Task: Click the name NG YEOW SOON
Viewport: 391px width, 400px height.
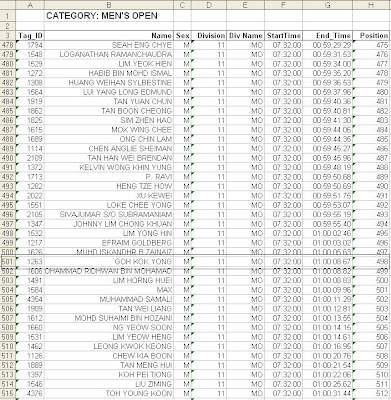Action: click(x=142, y=327)
